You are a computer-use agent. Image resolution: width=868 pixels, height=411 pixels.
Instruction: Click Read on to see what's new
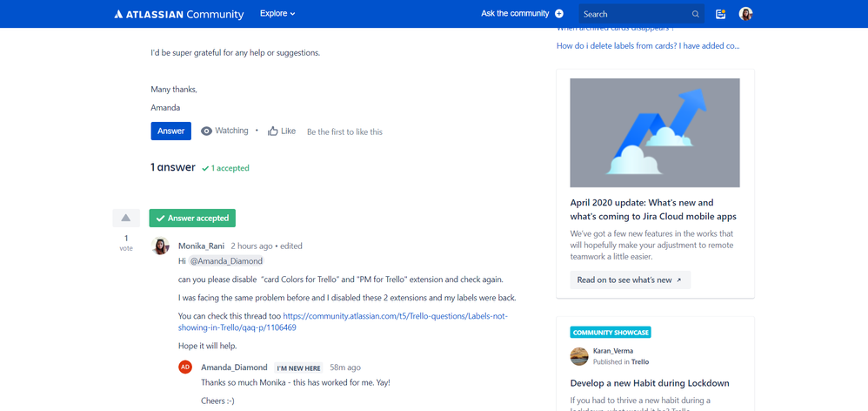coord(630,280)
